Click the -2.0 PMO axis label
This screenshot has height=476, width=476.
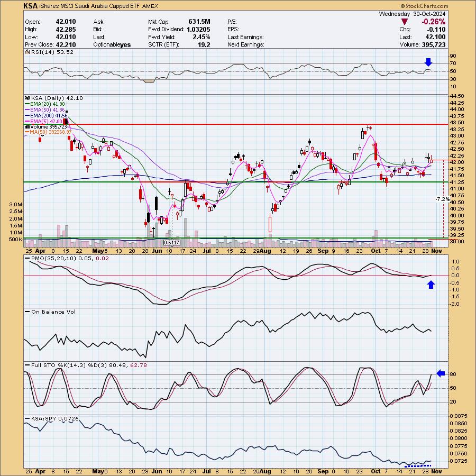pos(455,304)
